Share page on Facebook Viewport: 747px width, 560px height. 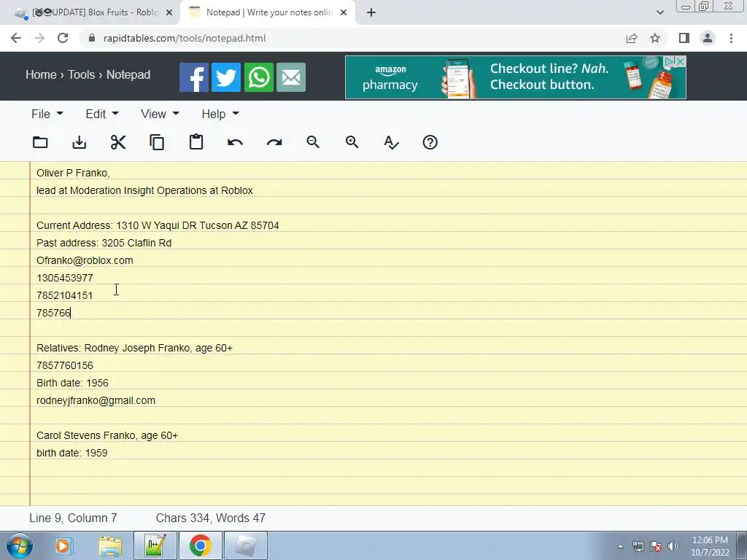click(194, 77)
